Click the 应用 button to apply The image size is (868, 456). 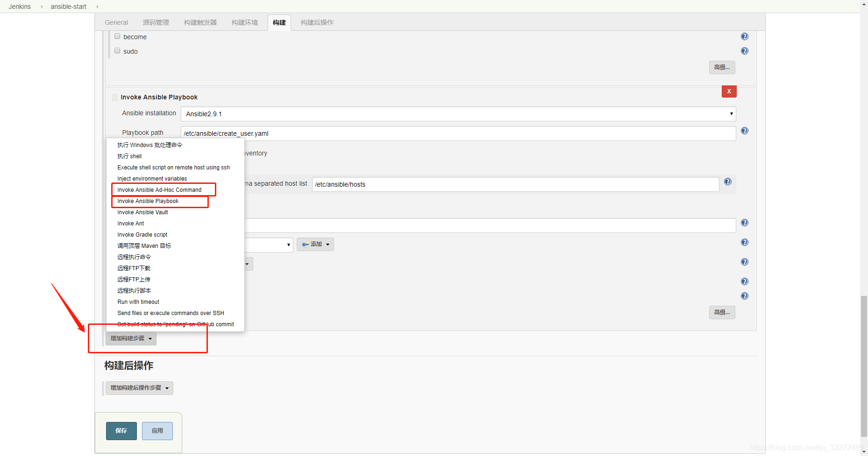(x=157, y=430)
